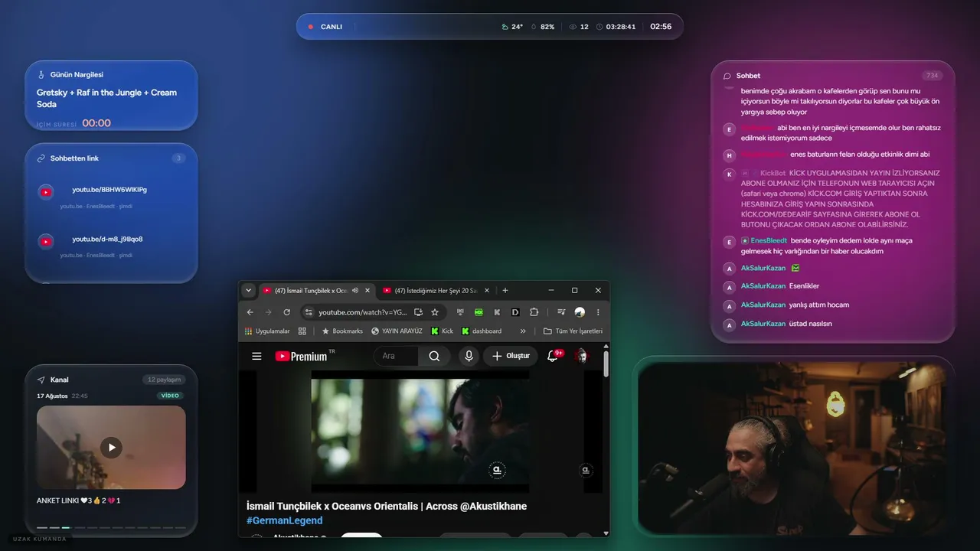Click the EnesBleedt username in chat

tap(769, 240)
